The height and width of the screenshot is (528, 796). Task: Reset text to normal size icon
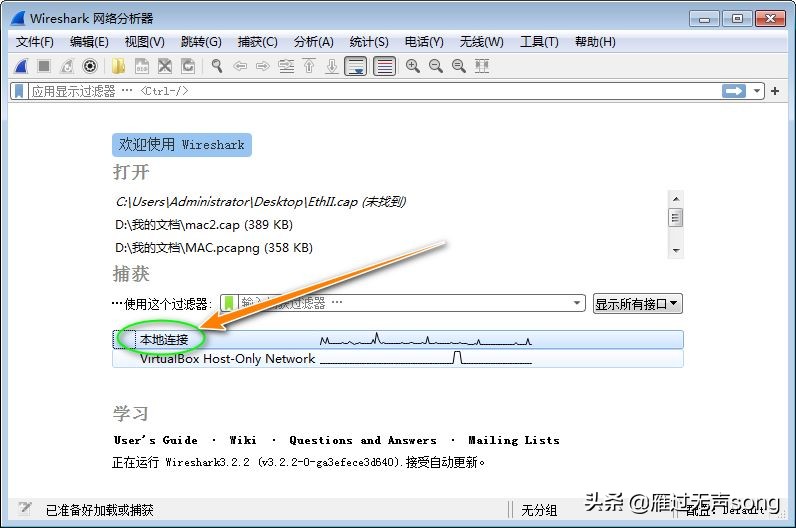pos(459,66)
